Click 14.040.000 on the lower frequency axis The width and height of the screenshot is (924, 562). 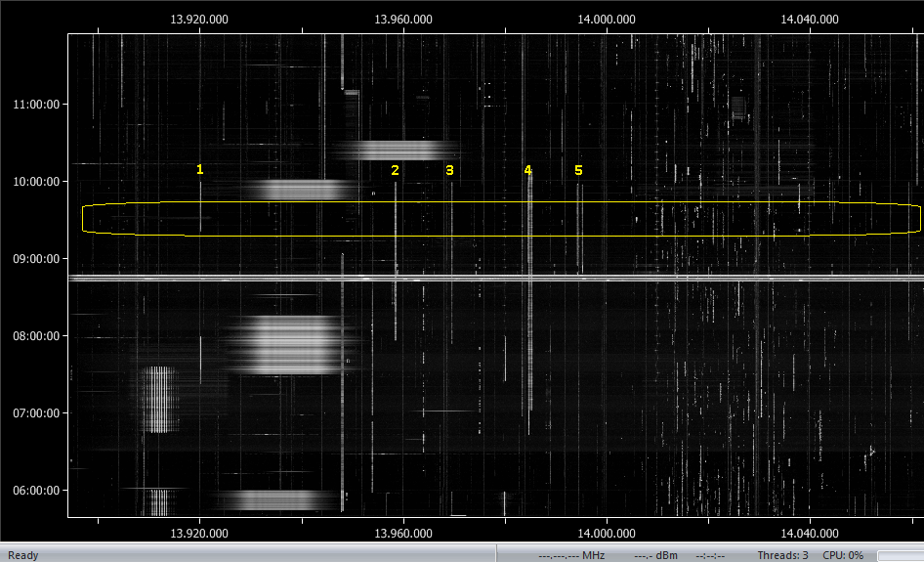(x=810, y=534)
